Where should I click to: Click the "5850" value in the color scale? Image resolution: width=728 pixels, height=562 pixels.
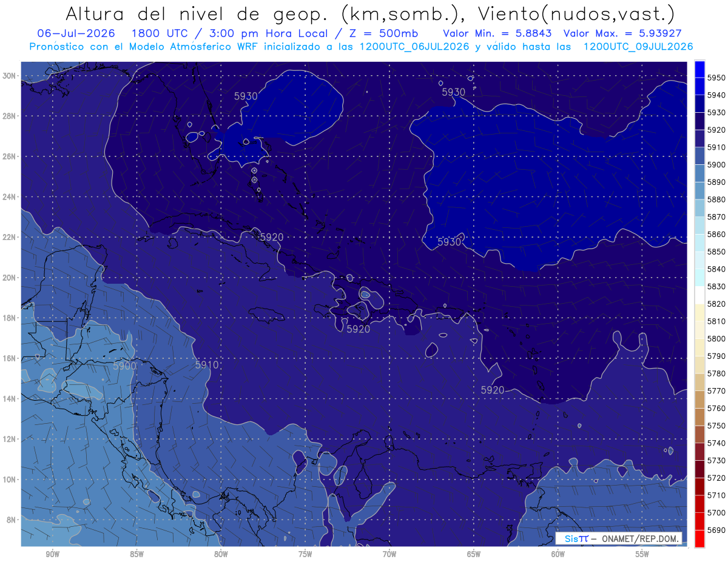click(x=716, y=252)
